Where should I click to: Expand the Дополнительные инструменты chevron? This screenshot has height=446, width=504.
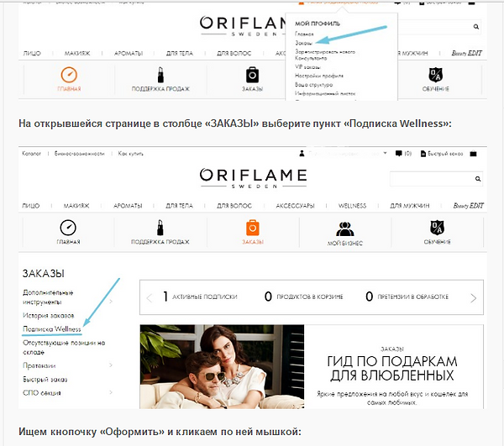(x=111, y=302)
